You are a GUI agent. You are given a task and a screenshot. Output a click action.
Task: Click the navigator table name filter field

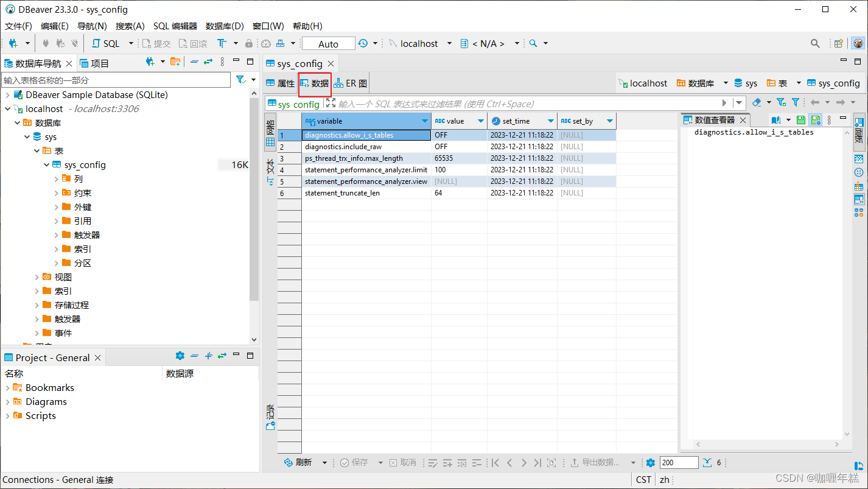pos(116,80)
